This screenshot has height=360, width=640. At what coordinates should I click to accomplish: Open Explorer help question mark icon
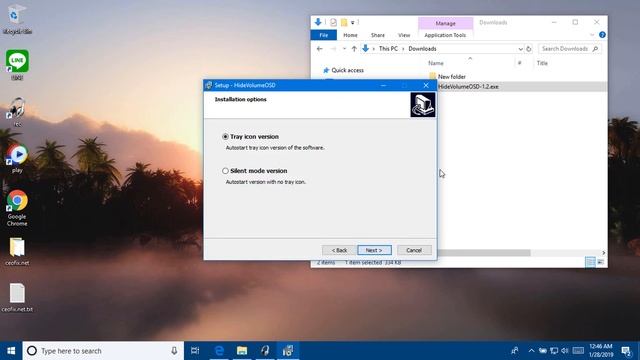602,35
